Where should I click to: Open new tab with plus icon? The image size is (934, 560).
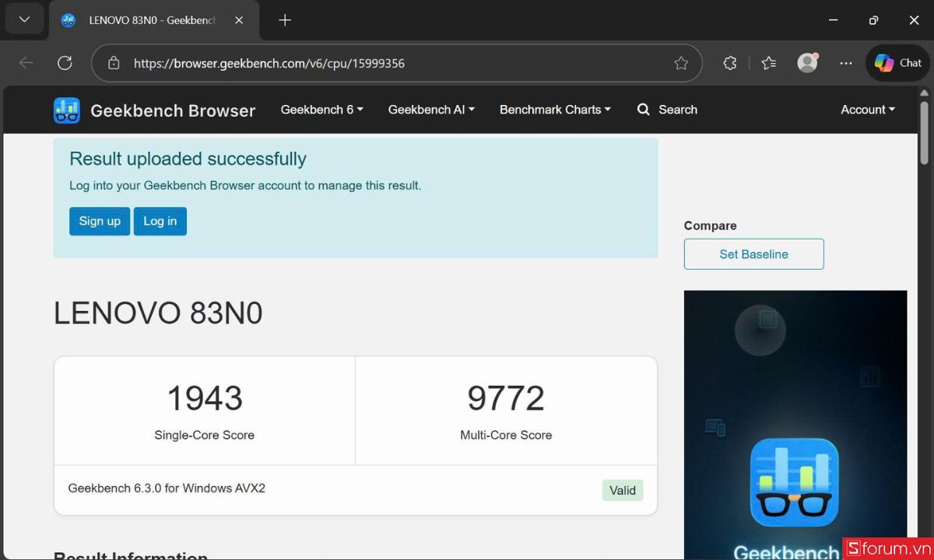coord(285,20)
